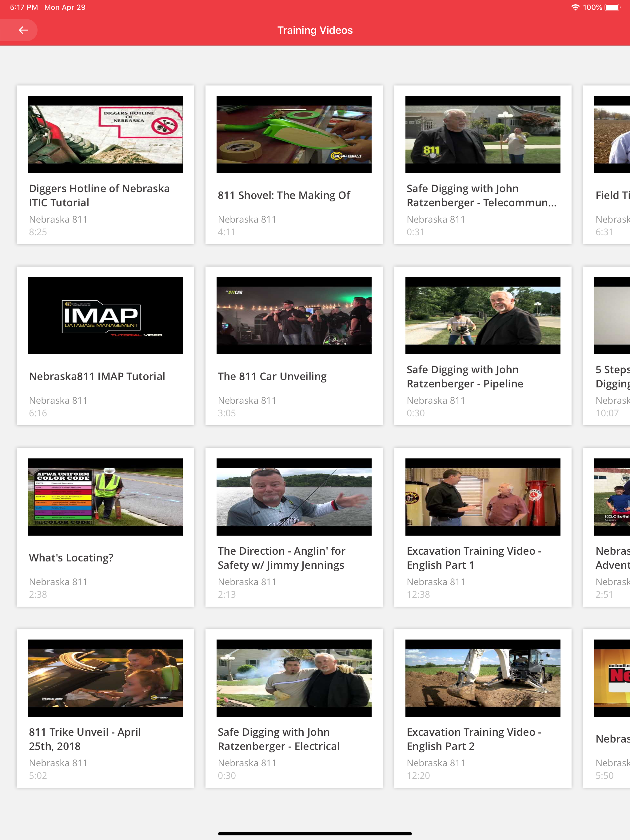Viewport: 630px width, 840px height.
Task: Click the Training Videos header title
Action: 315,30
